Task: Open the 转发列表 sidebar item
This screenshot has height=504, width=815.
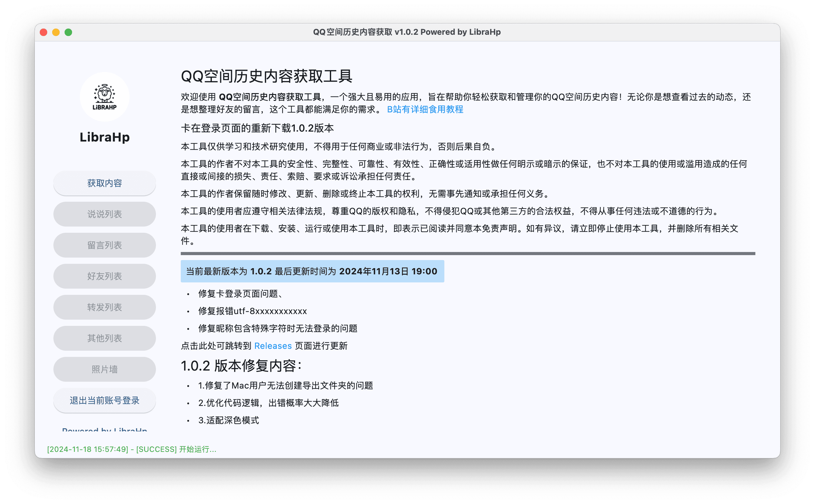Action: pyautogui.click(x=104, y=307)
